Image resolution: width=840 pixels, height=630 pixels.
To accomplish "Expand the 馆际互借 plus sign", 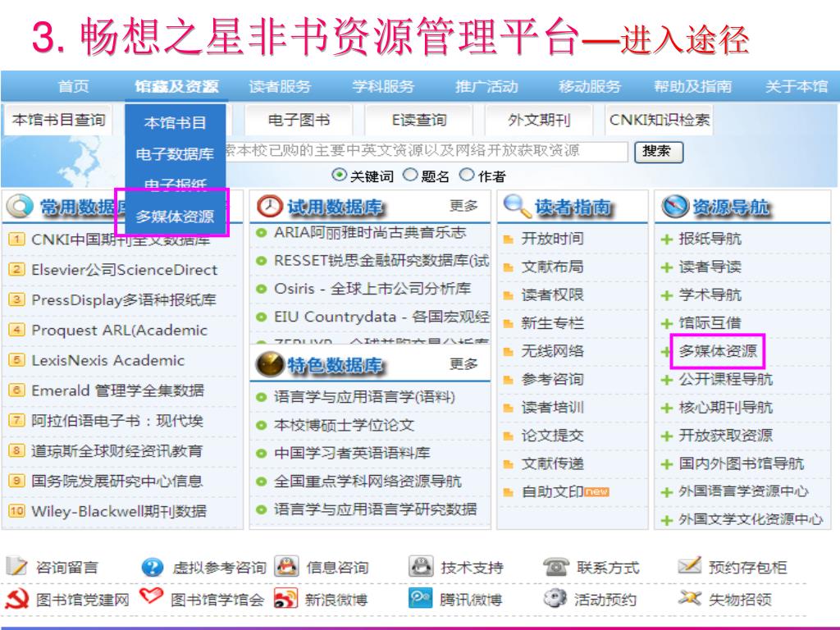I will click(667, 323).
